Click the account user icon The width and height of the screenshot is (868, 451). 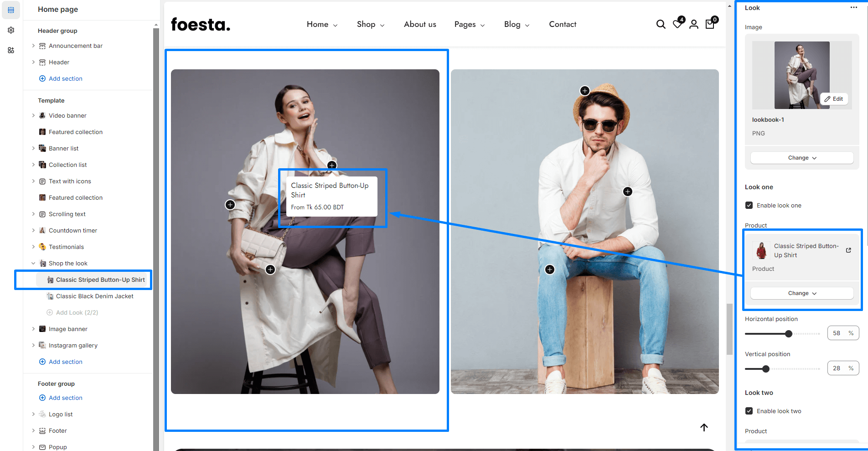point(693,24)
